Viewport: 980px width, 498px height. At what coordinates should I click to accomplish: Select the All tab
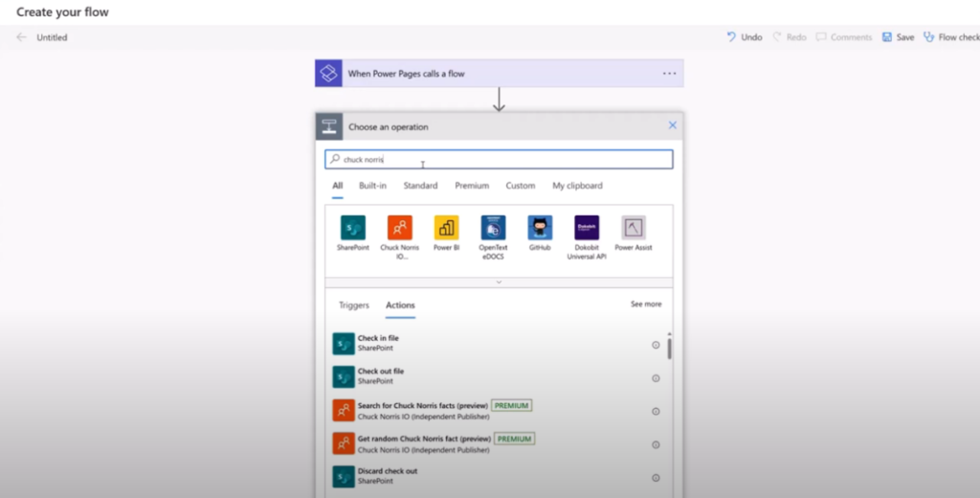tap(338, 186)
